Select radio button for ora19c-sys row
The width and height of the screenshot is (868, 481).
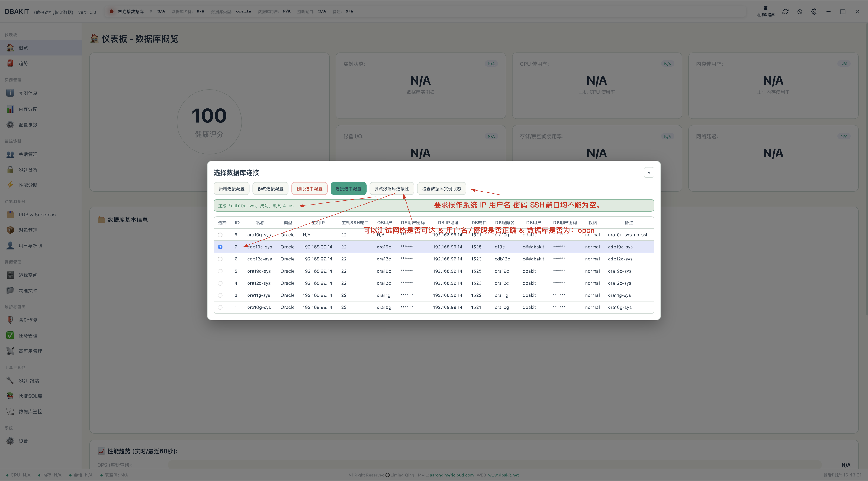(220, 271)
